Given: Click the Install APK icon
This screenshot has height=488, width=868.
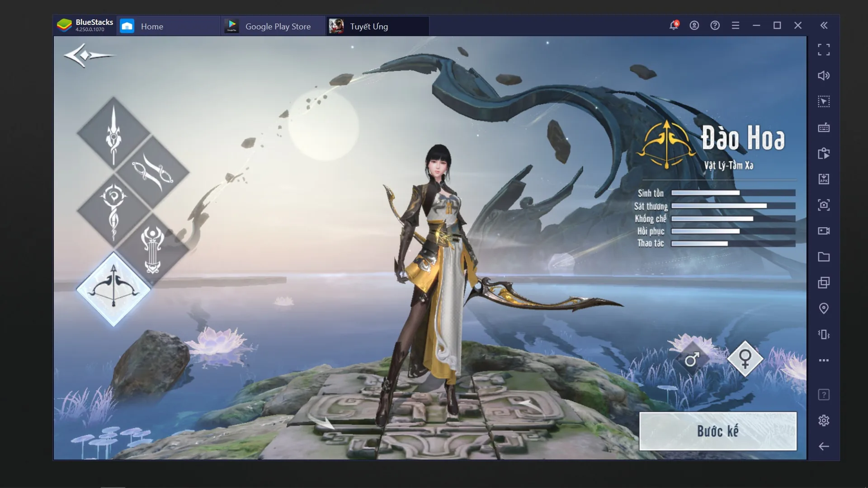Looking at the screenshot, I should (x=824, y=179).
